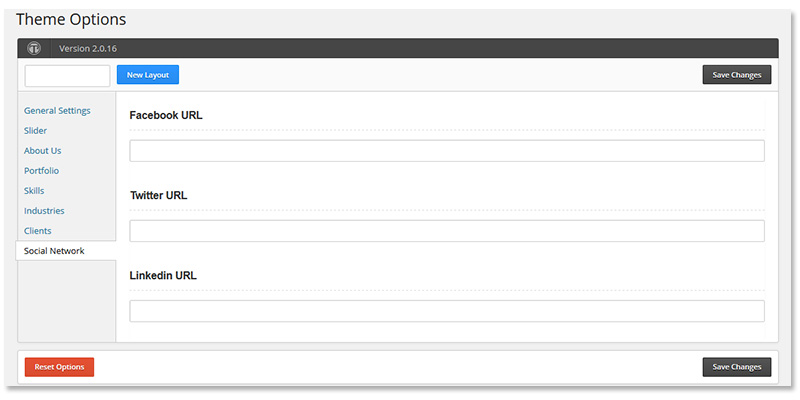This screenshot has width=800, height=400.
Task: Select the About Us sidebar item
Action: point(42,151)
